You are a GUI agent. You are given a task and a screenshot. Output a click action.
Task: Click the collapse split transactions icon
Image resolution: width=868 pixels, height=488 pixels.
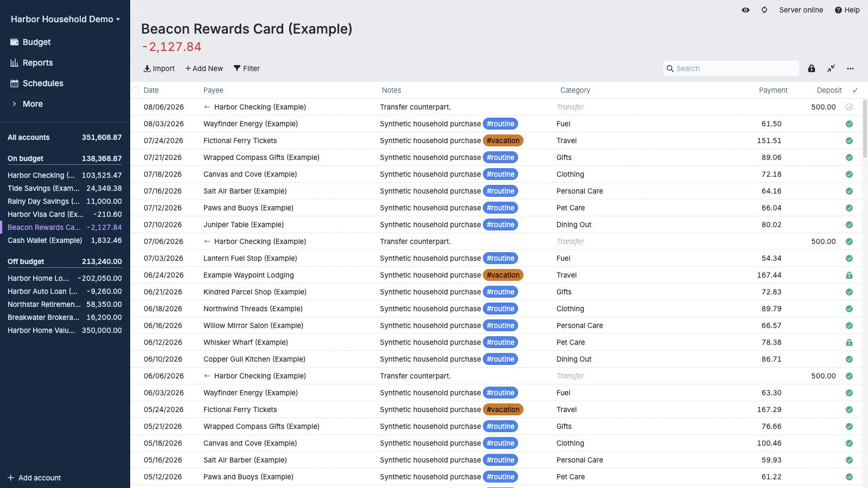pos(831,68)
